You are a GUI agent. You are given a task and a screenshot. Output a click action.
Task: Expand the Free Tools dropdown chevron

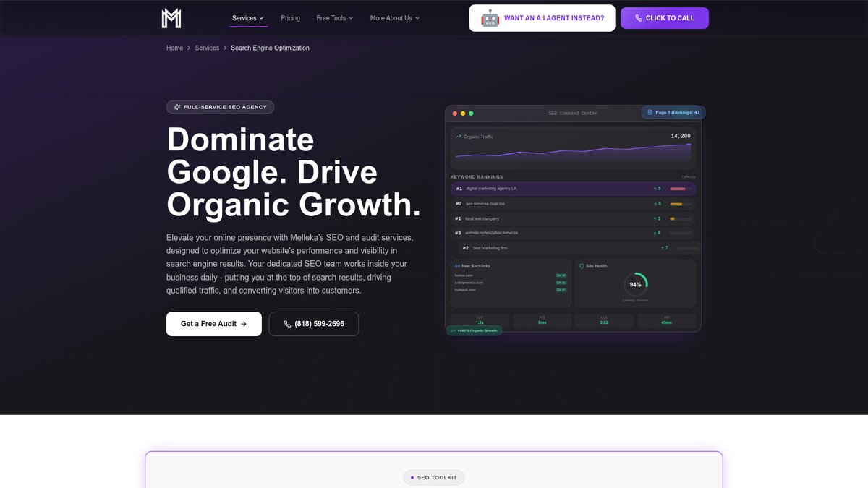351,18
